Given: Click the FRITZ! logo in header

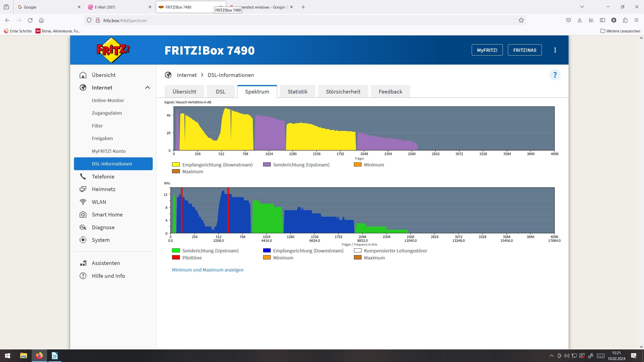Looking at the screenshot, I should pos(113,50).
